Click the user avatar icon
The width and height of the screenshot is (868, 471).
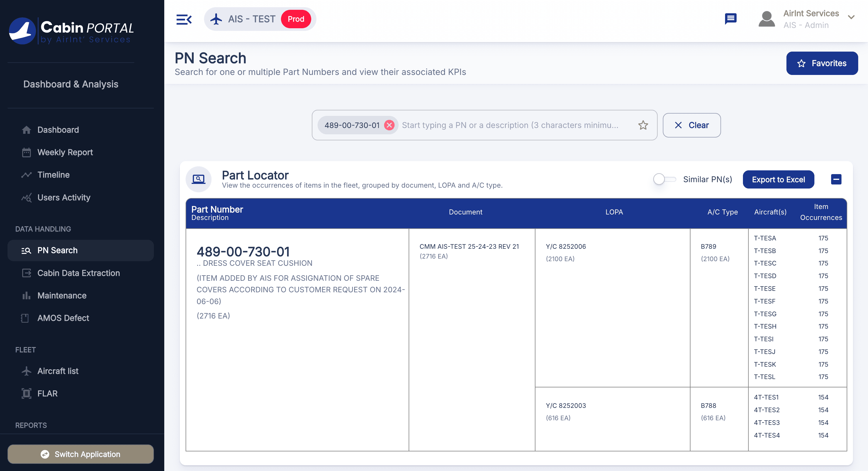coord(766,19)
